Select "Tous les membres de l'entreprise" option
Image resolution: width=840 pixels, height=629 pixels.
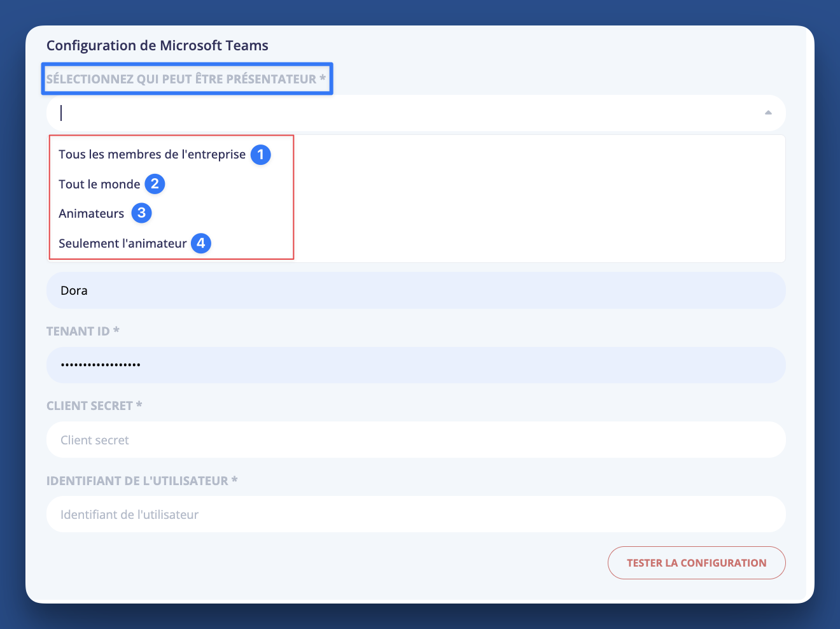152,155
